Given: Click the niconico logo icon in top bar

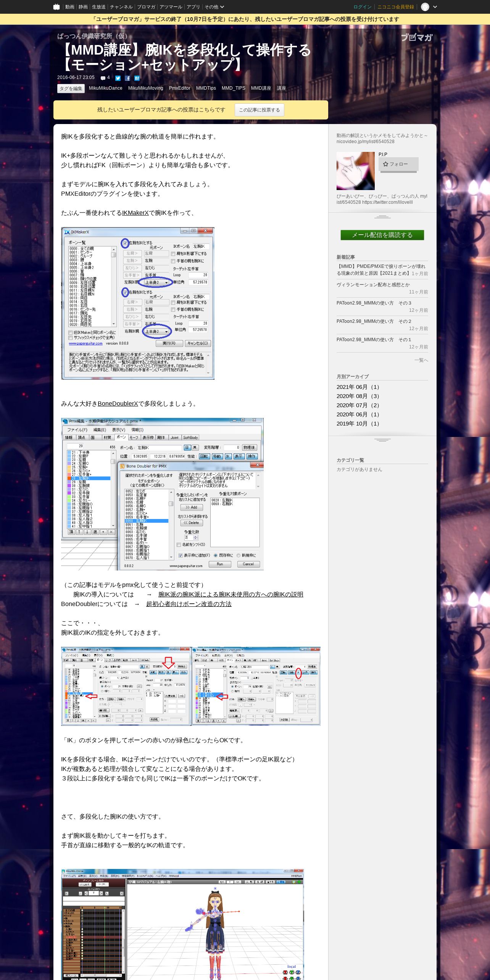Looking at the screenshot, I should click(56, 7).
